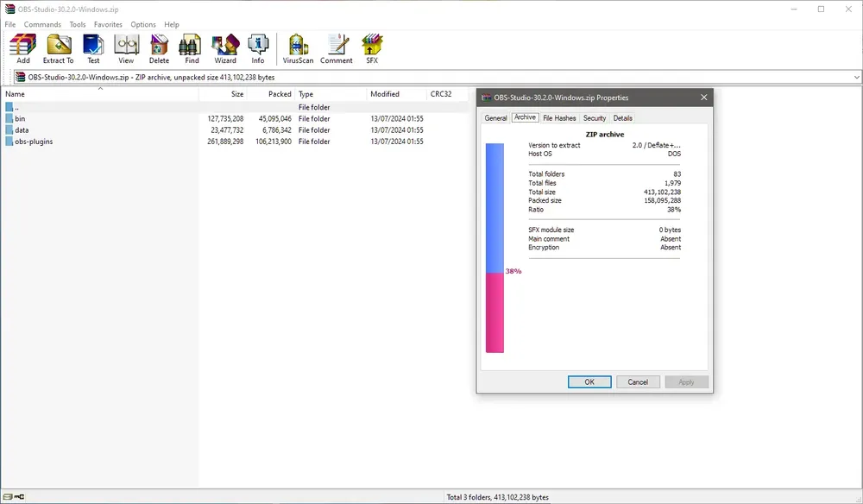The height and width of the screenshot is (504, 863).
Task: Click the SFX toolbar icon
Action: [372, 49]
